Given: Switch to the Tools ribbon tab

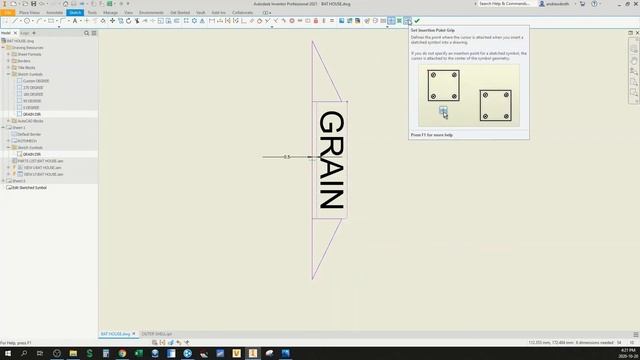Looking at the screenshot, I should coord(92,13).
